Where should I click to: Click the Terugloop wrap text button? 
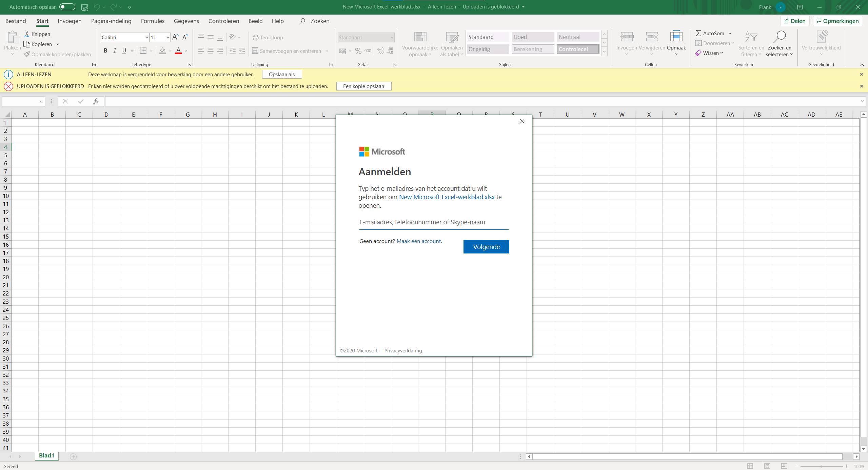268,37
